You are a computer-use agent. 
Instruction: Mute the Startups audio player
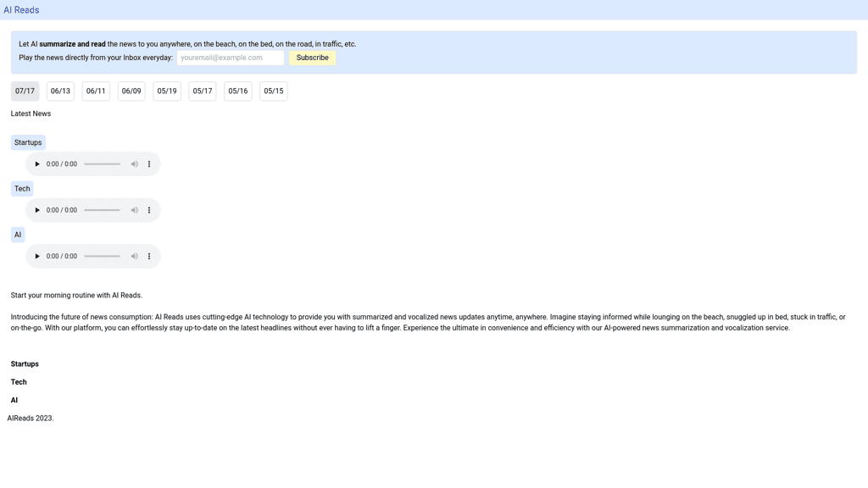point(134,164)
